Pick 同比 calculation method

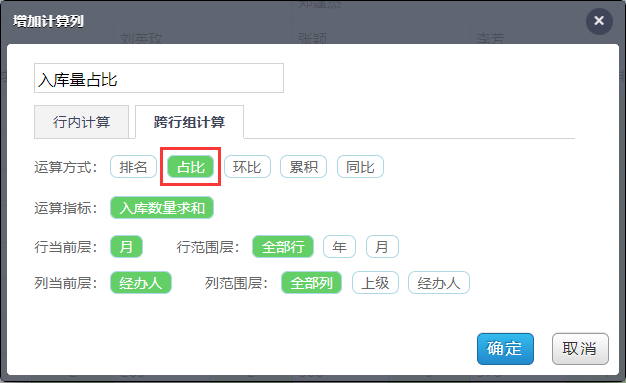(x=360, y=167)
